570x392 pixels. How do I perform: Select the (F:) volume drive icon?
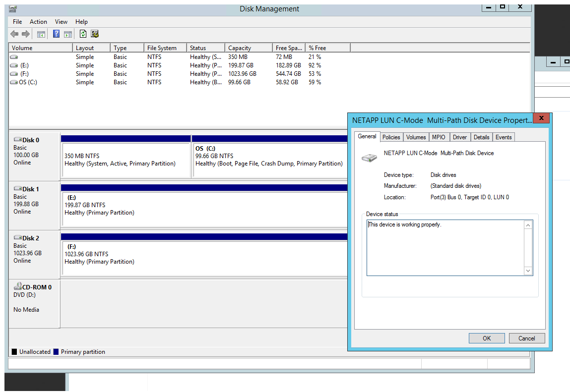pos(14,74)
